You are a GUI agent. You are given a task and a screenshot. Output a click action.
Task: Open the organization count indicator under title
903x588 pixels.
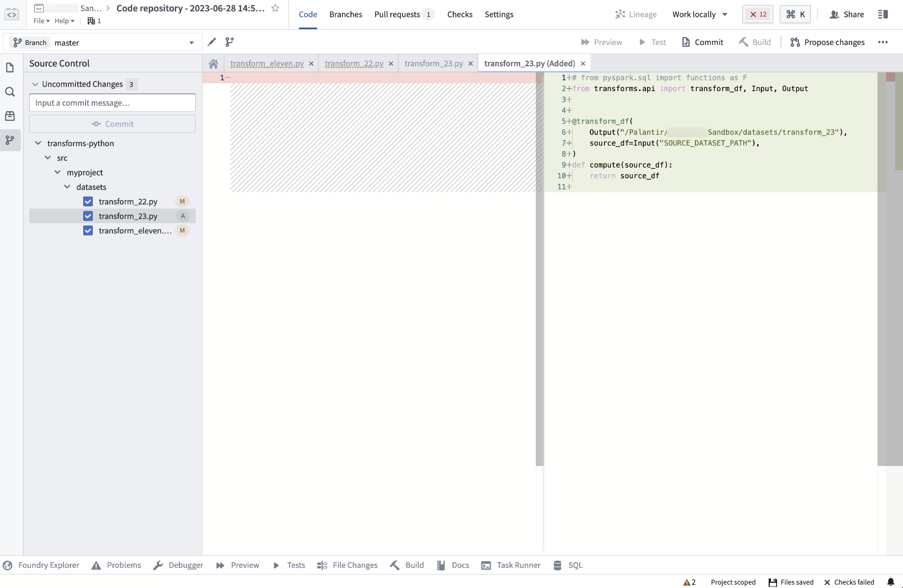[x=94, y=21]
